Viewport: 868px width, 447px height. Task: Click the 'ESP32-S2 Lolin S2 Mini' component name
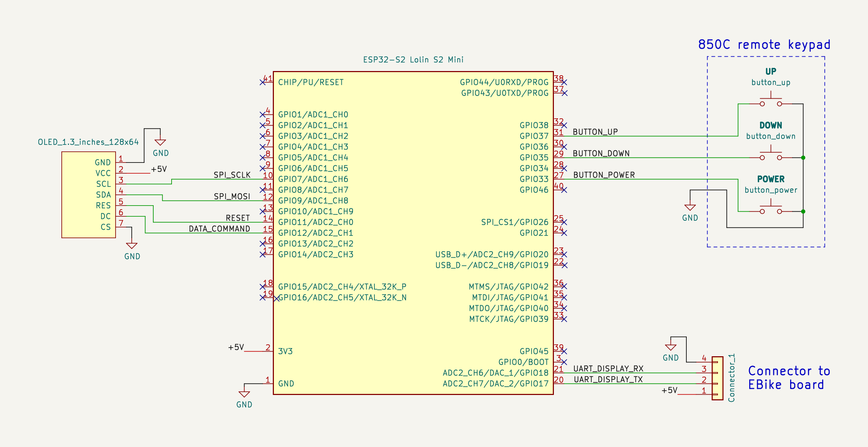point(413,60)
